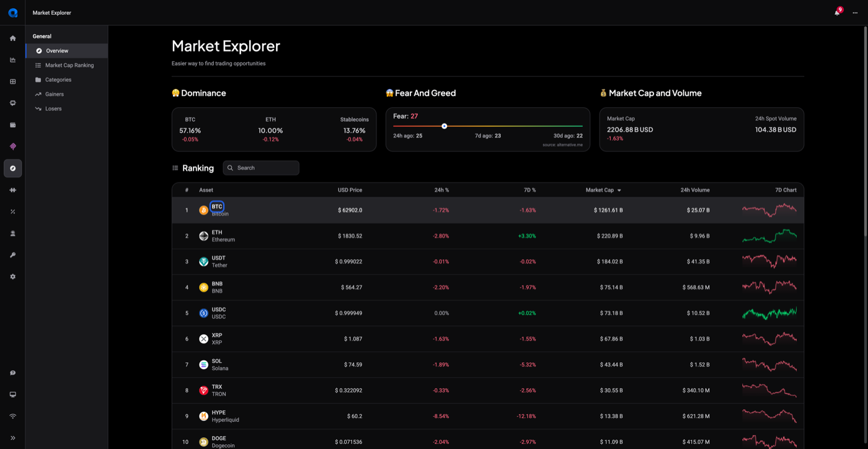Click Stablecoins dominance value 13.76%
Image resolution: width=868 pixels, height=449 pixels.
click(x=354, y=131)
